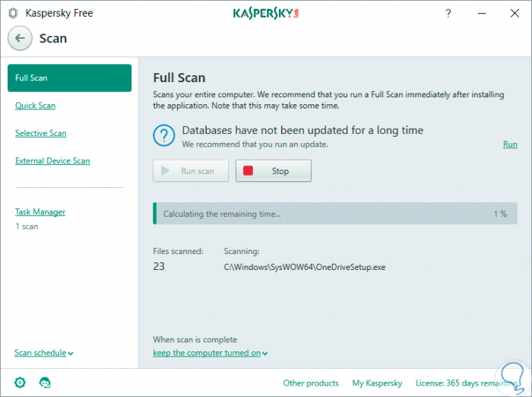Click the disabled Run scan button
The width and height of the screenshot is (532, 397).
pyautogui.click(x=191, y=171)
